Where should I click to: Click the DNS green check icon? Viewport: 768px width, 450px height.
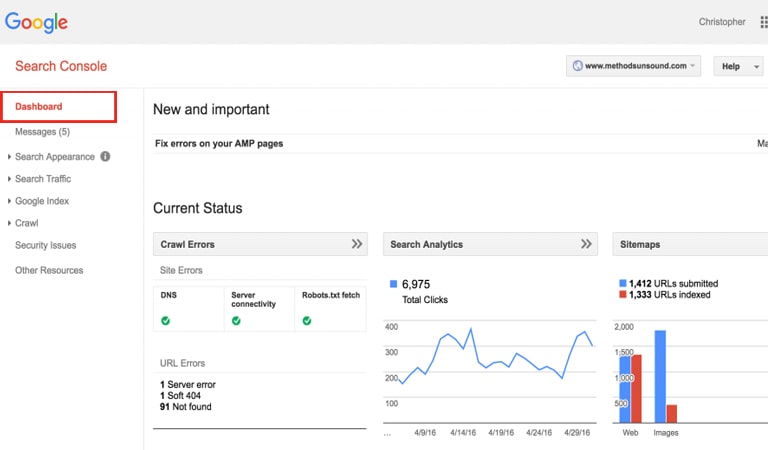pos(166,321)
